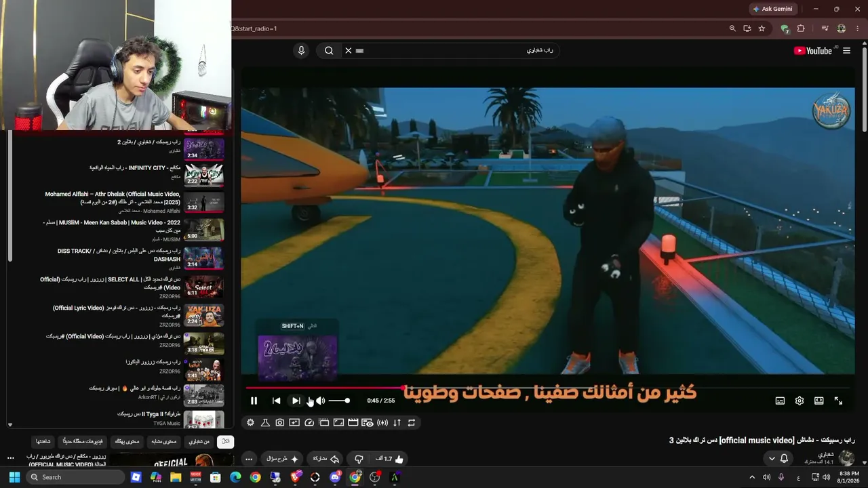Skip to next video in player
The image size is (868, 488).
pos(296,401)
